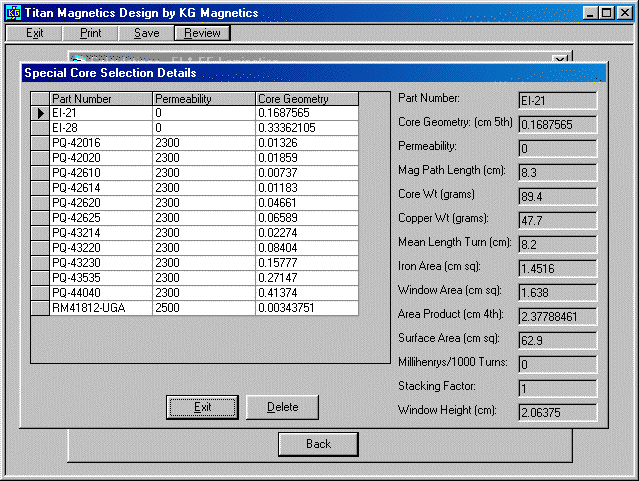Click the 0.00343751 core geometry cell
The image size is (639, 481).
[307, 308]
